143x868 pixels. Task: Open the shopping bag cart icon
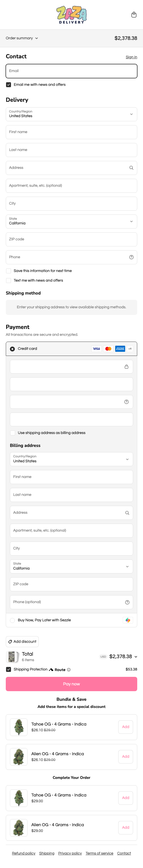[x=134, y=15]
